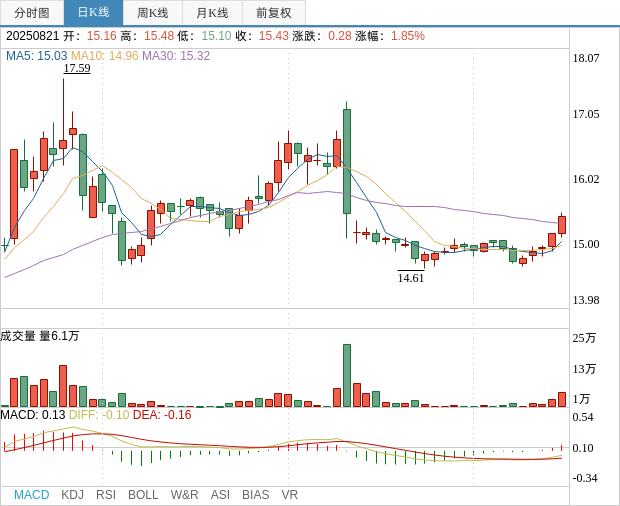
Task: Click the DIFF: -0.10 value
Action: click(99, 415)
